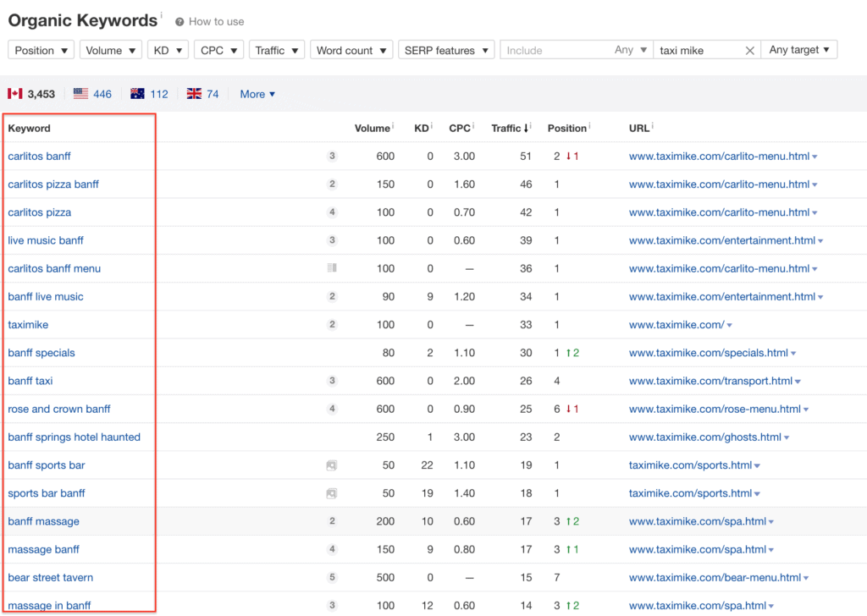Open SERP features badge for banff taxi
This screenshot has width=867, height=616.
click(x=332, y=381)
